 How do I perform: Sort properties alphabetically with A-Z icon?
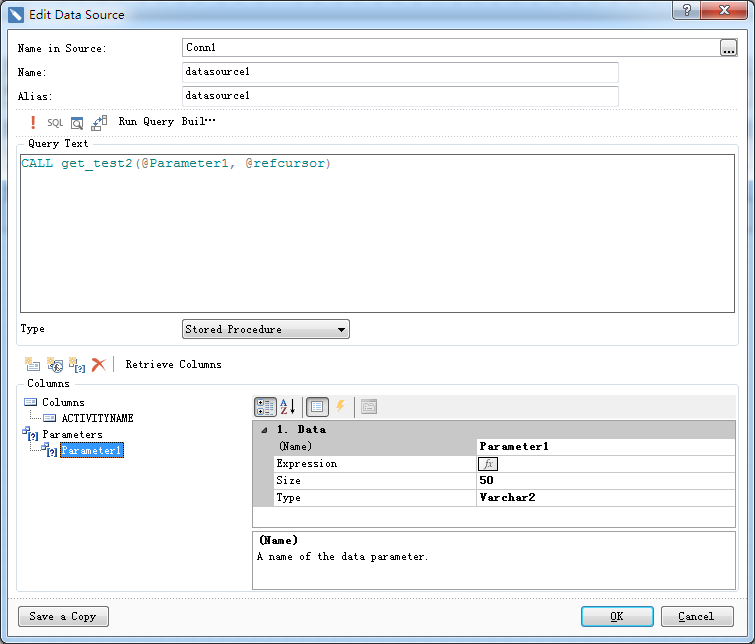pos(286,407)
